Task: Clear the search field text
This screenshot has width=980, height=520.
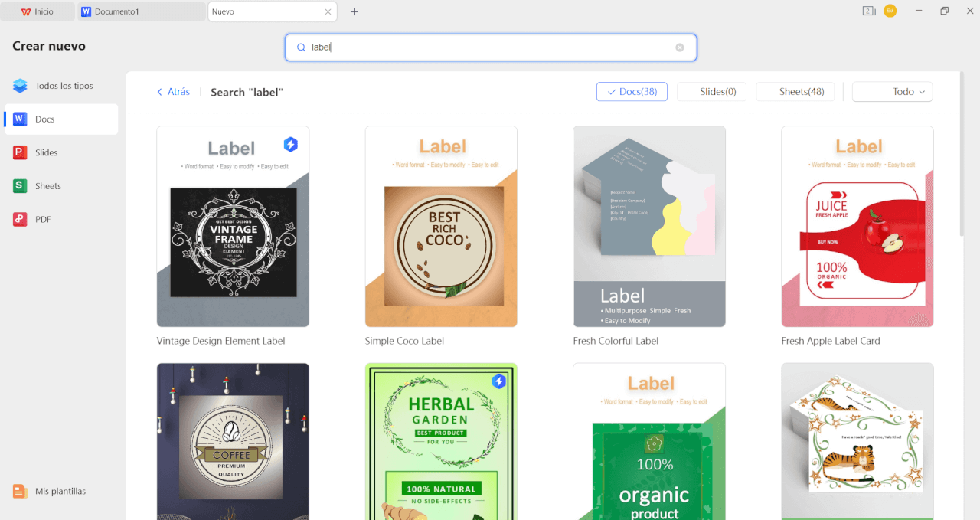Action: [x=680, y=47]
